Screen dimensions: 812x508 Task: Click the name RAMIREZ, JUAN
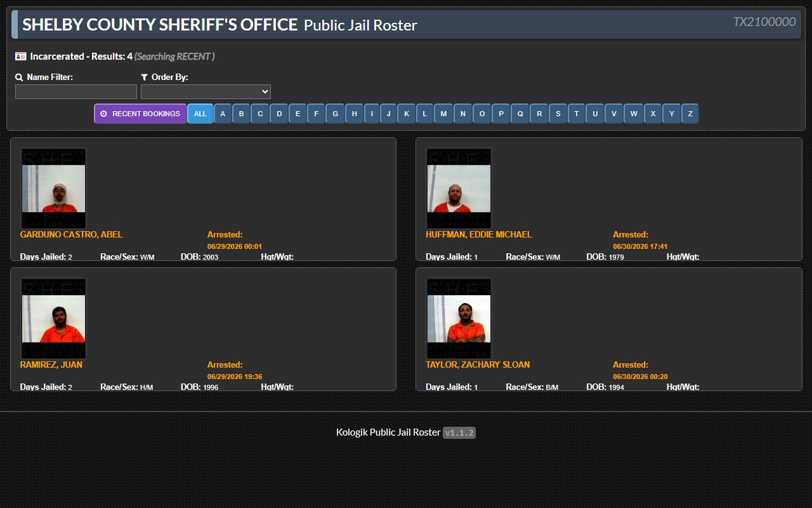(51, 364)
